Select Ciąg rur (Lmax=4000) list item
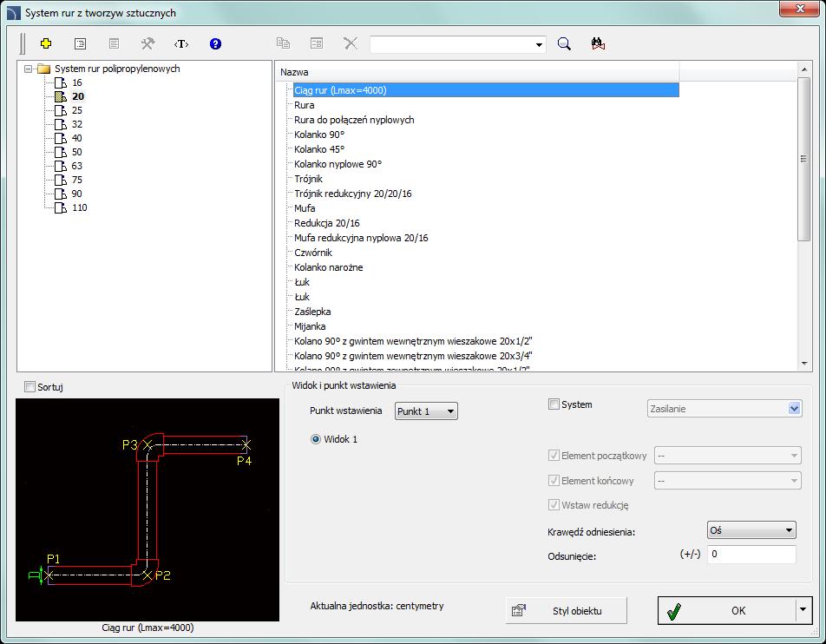826x644 pixels. [x=486, y=90]
